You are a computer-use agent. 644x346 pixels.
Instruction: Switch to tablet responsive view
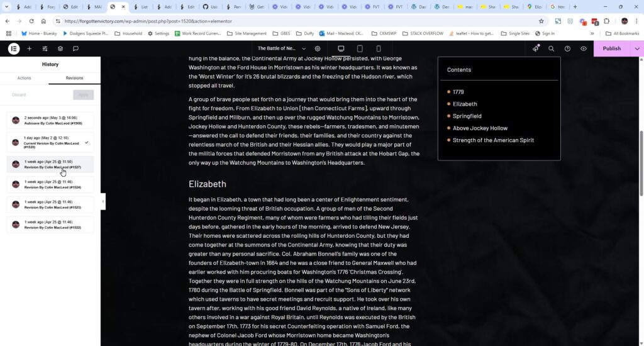point(360,48)
